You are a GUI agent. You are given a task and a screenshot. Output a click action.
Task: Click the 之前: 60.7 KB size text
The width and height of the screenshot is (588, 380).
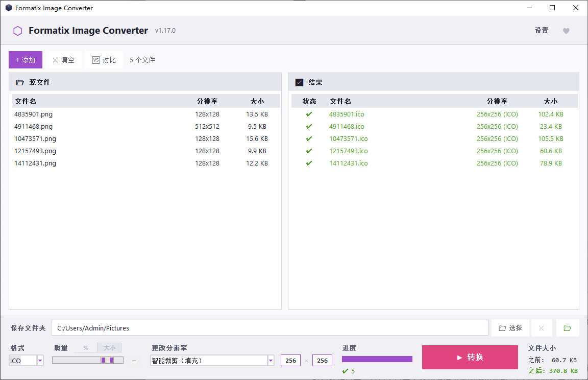point(552,360)
